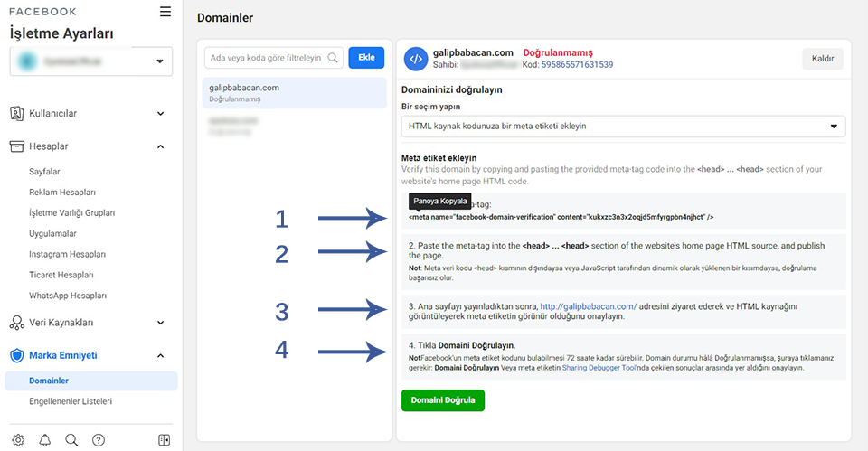Click the Kaldır button
The height and width of the screenshot is (451, 868).
(x=823, y=59)
